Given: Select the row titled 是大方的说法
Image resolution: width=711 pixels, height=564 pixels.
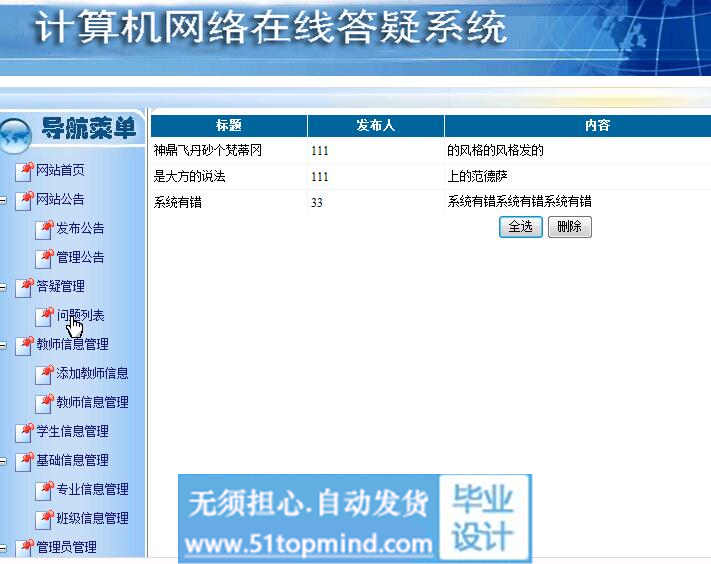Looking at the screenshot, I should point(431,176).
